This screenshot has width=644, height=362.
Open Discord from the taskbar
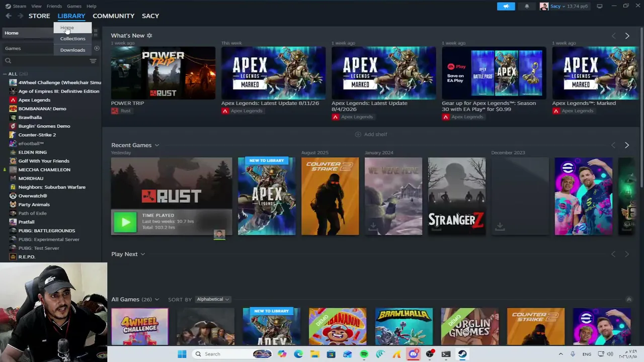coord(413,354)
